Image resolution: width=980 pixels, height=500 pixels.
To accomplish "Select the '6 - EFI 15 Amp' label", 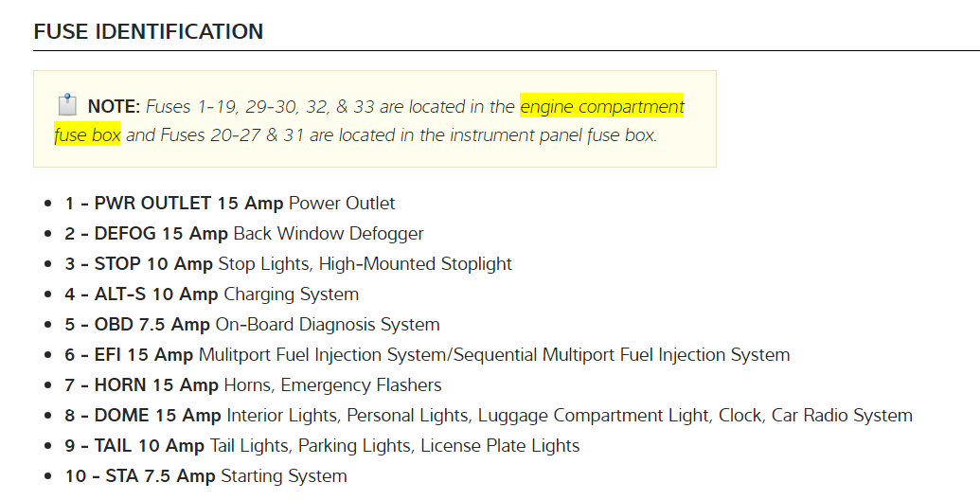I will [129, 354].
